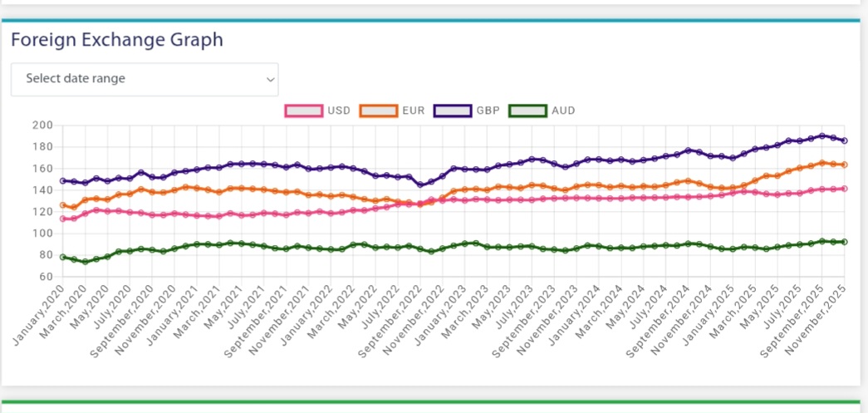Click the USD data point for January 2020
868x413 pixels.
tap(63, 219)
